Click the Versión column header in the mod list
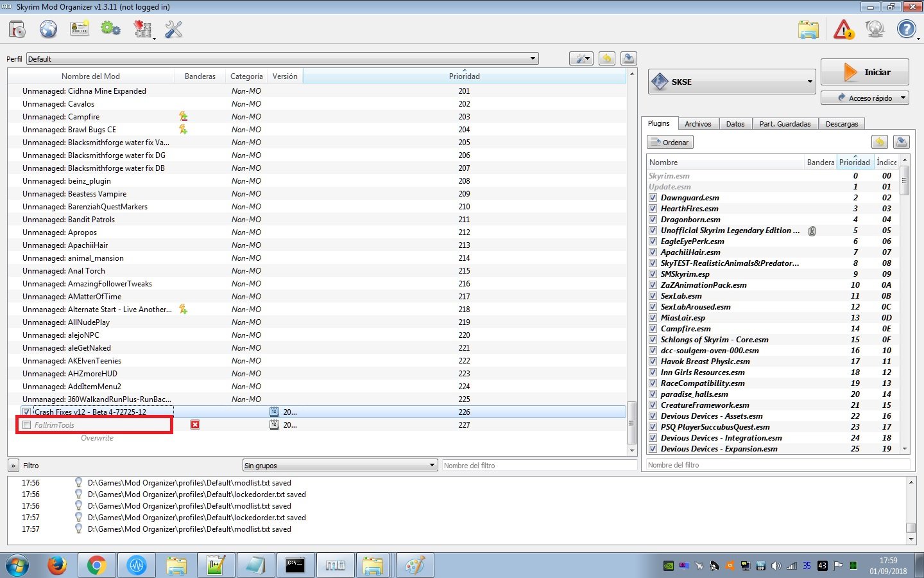Viewport: 924px width, 578px height. (285, 76)
